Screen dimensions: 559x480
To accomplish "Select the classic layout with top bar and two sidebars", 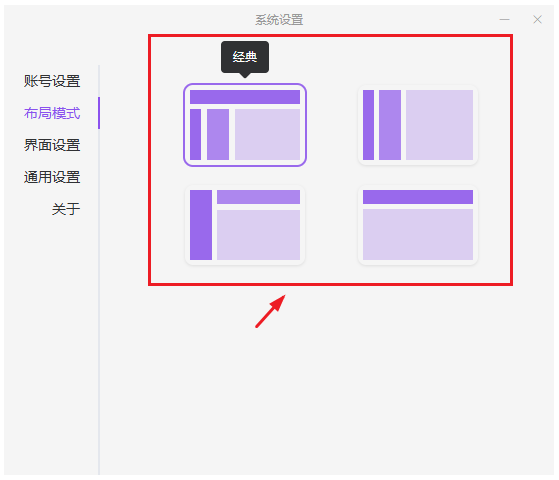I will click(245, 125).
